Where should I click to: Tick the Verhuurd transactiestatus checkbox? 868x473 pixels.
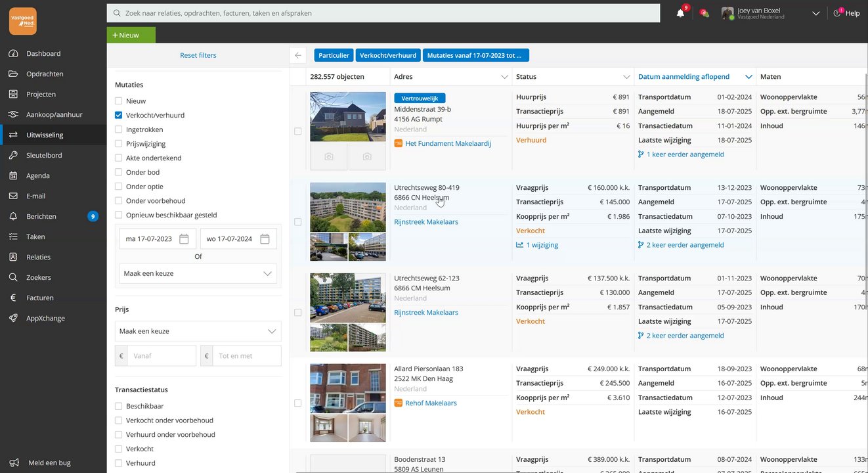pyautogui.click(x=119, y=463)
